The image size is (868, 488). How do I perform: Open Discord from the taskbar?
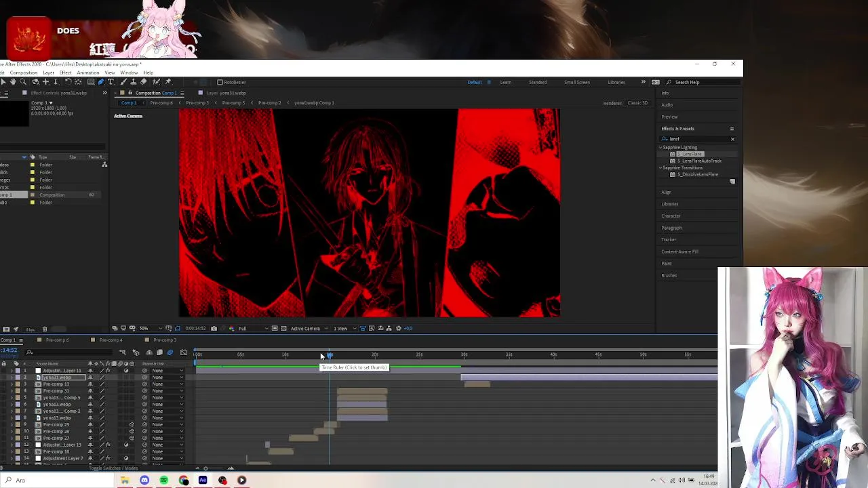tap(144, 480)
